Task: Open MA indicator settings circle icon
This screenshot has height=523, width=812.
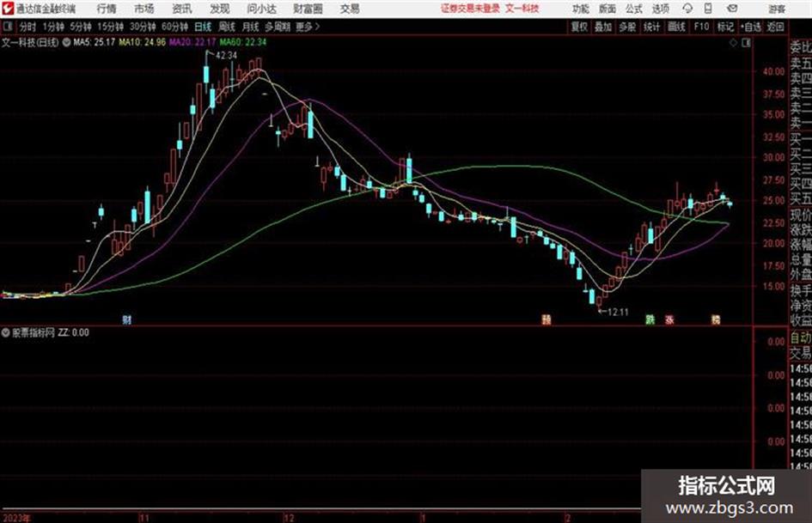Action: point(66,42)
